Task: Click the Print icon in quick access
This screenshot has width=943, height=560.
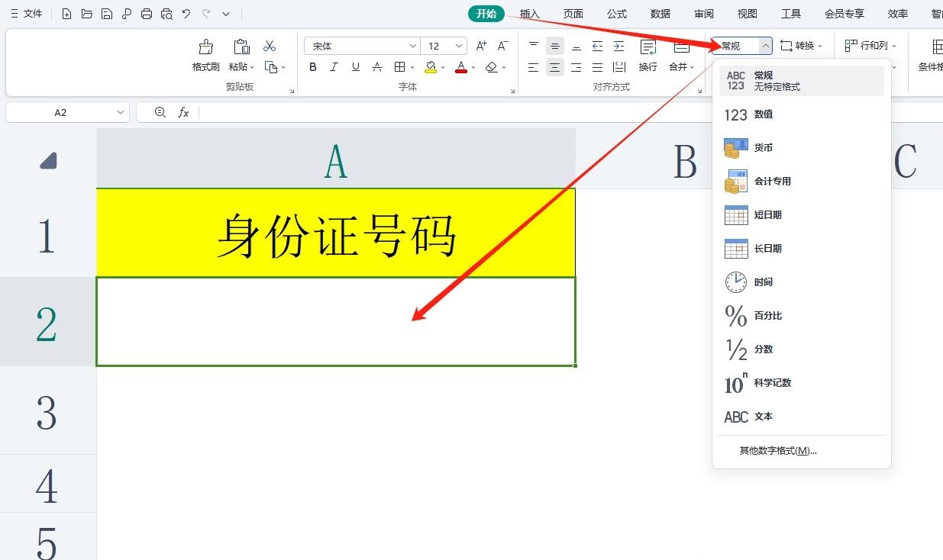Action: (x=147, y=14)
